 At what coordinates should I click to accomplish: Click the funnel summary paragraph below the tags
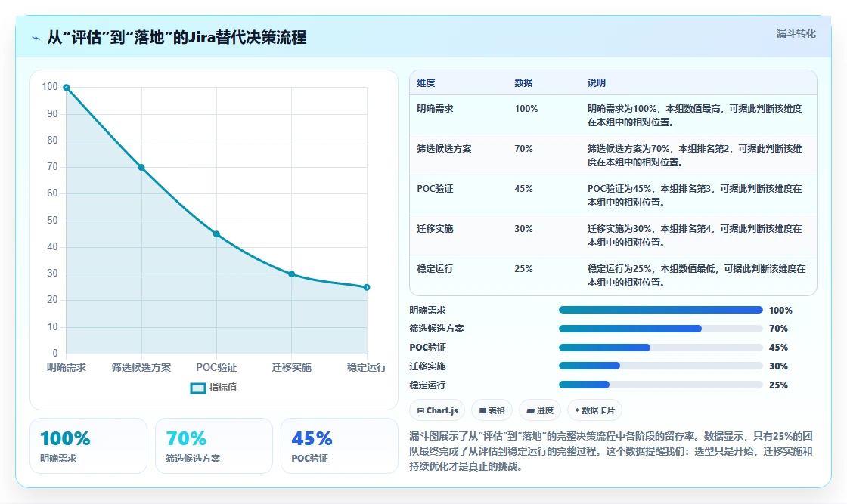point(611,451)
